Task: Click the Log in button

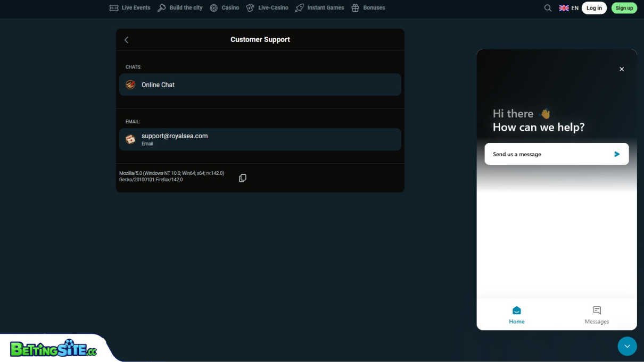Action: [594, 8]
